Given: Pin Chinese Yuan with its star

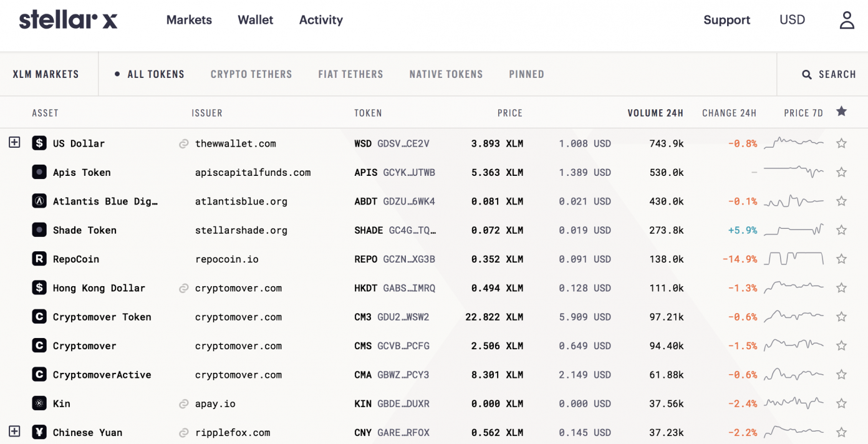Looking at the screenshot, I should pos(841,432).
